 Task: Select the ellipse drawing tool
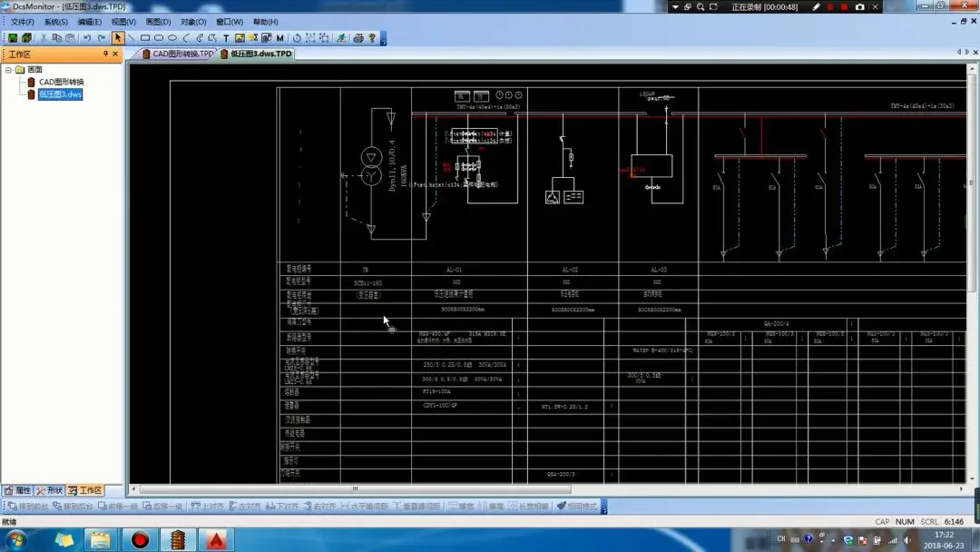point(172,38)
